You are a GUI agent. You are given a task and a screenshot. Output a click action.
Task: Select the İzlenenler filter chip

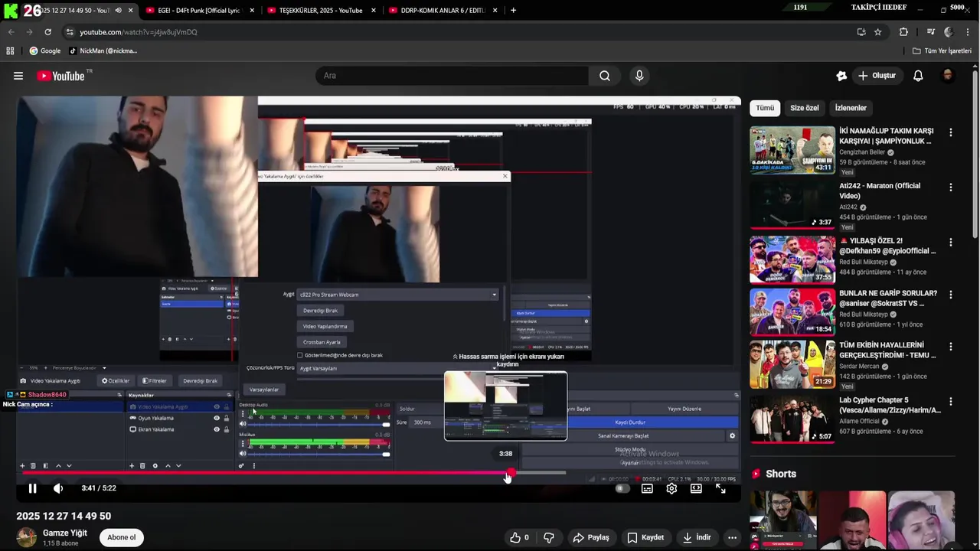pos(851,108)
